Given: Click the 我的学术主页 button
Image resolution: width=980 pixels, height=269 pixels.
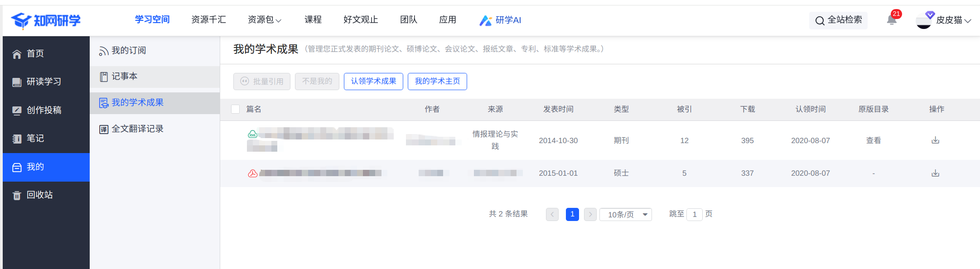Looking at the screenshot, I should point(437,82).
